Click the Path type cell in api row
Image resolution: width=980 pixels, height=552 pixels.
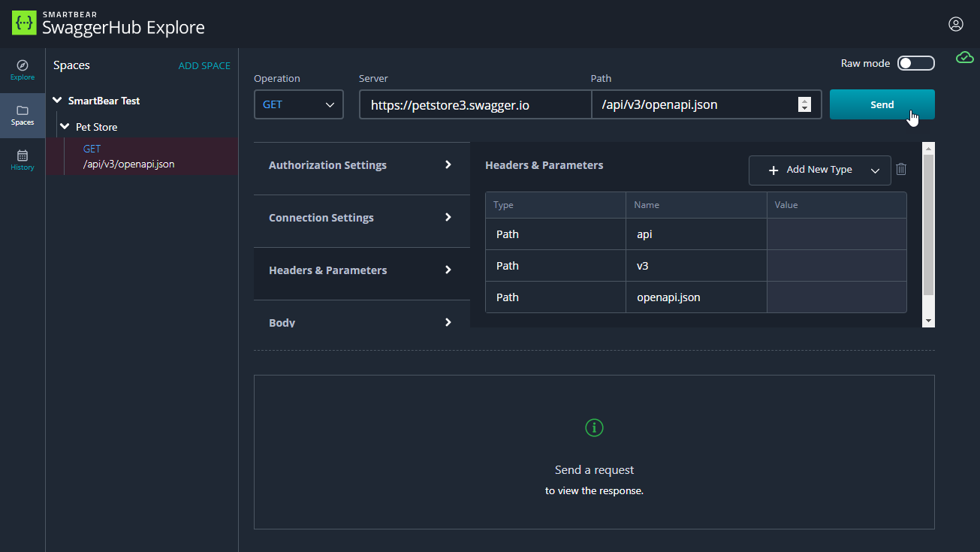click(556, 234)
